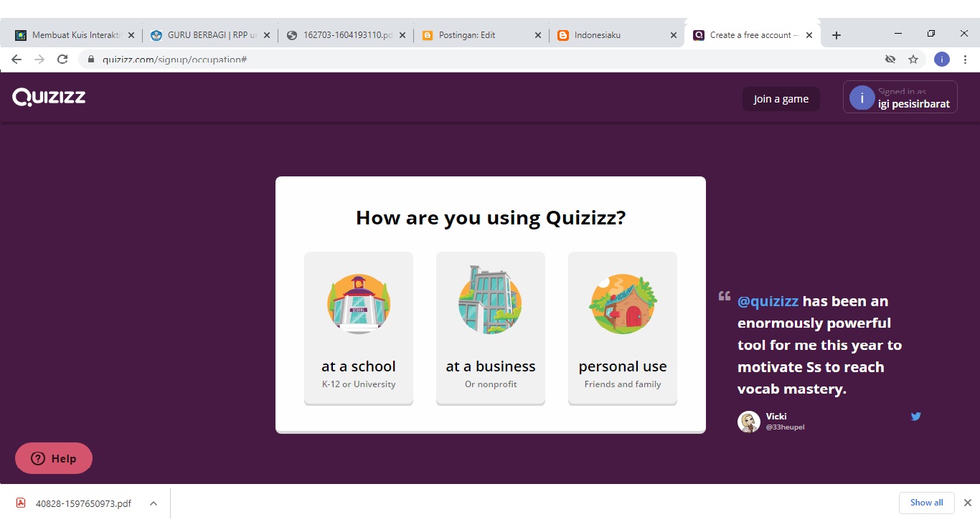Click Vicki's profile avatar
Image resolution: width=980 pixels, height=522 pixels.
[748, 422]
